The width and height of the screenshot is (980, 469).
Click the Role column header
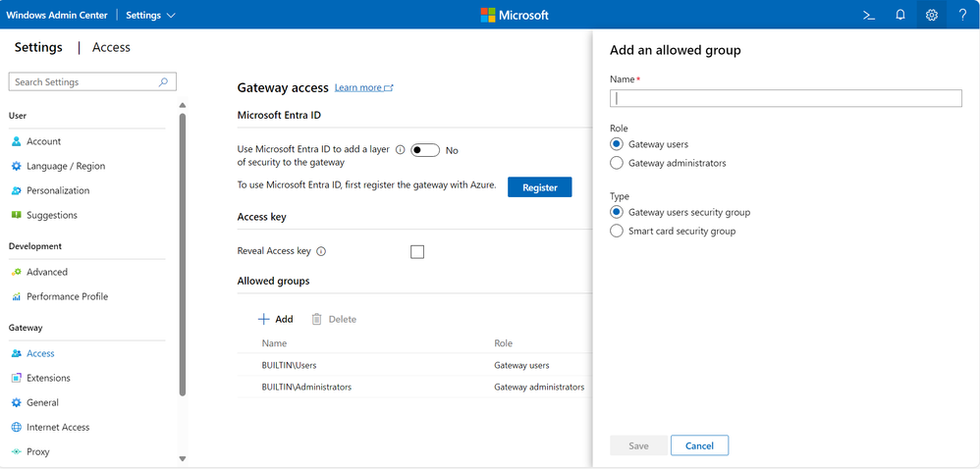503,343
